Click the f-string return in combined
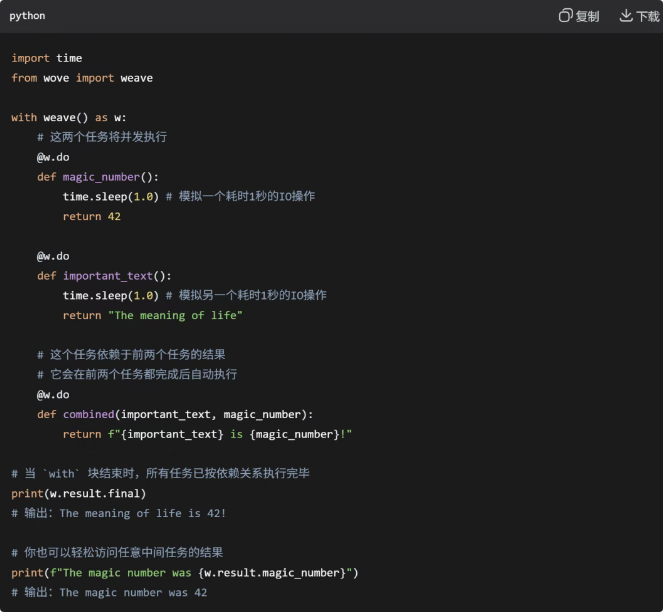Viewport: 663px width, 612px height. pos(207,434)
